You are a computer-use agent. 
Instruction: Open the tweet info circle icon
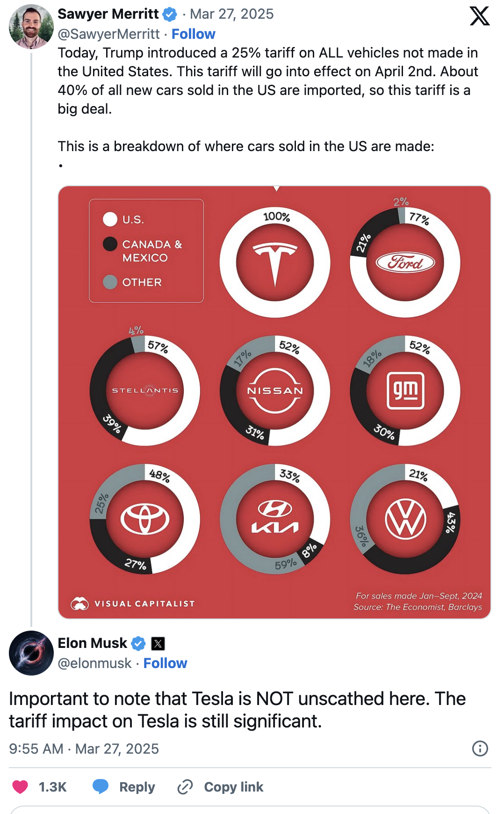click(x=480, y=749)
